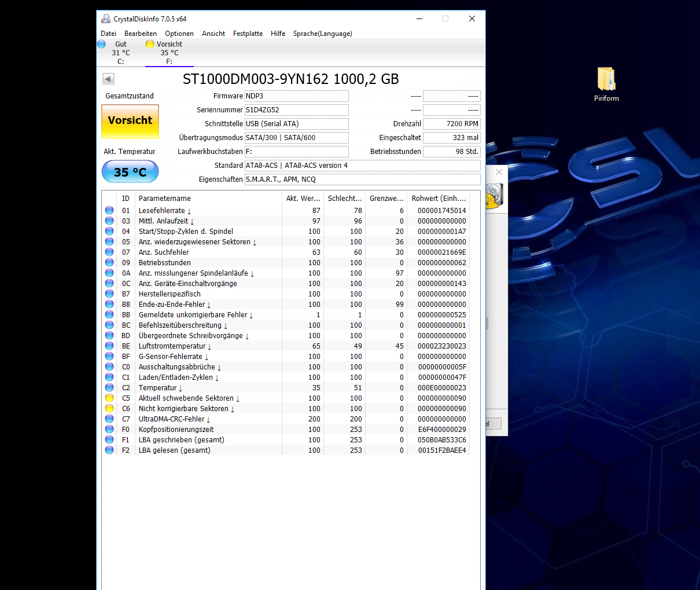Click the Betriebsstunden value 98 Std.

click(452, 152)
